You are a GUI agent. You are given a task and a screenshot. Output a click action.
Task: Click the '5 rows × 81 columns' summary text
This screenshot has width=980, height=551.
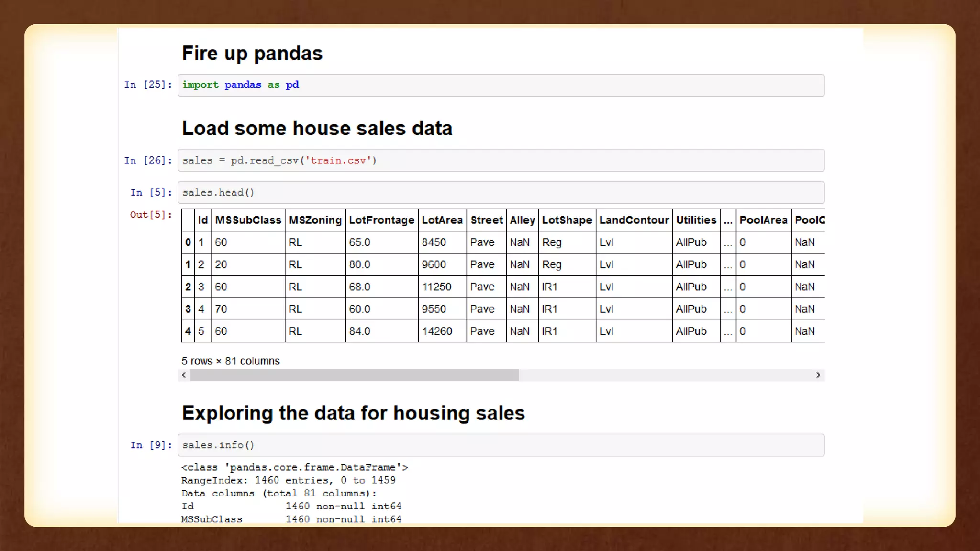[231, 361]
